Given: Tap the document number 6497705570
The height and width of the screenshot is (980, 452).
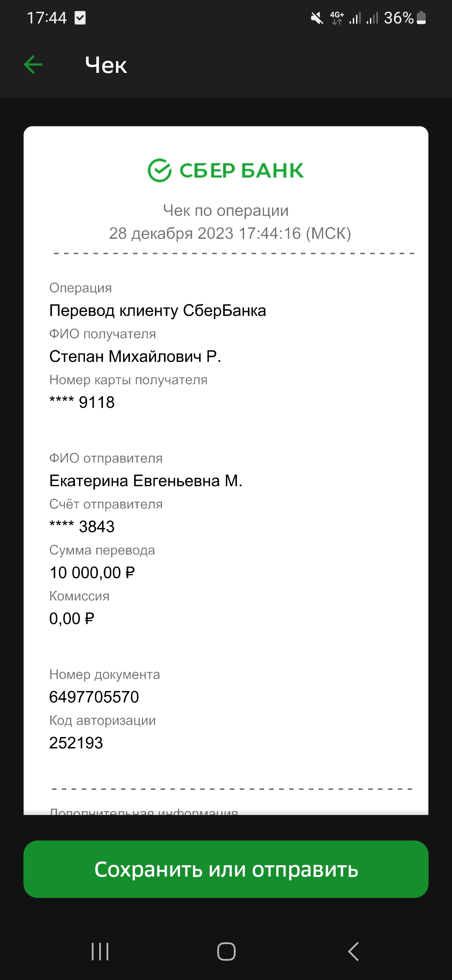Looking at the screenshot, I should 94,697.
